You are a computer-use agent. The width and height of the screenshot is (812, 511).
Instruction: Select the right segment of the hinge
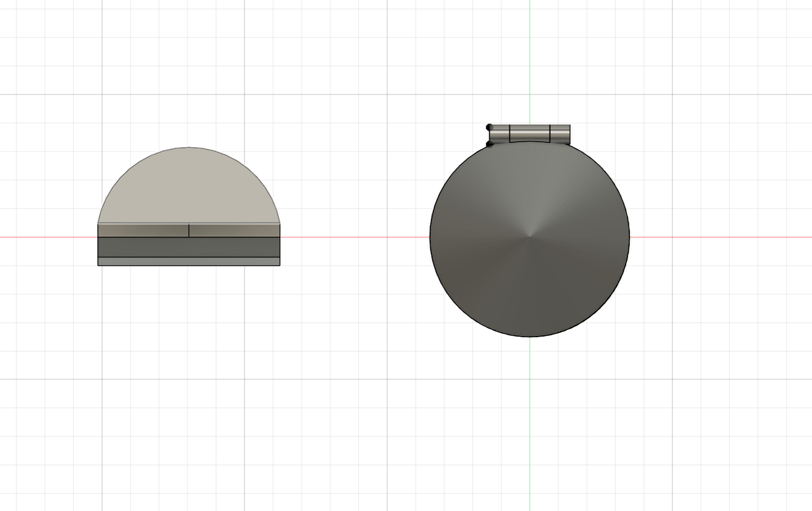560,134
